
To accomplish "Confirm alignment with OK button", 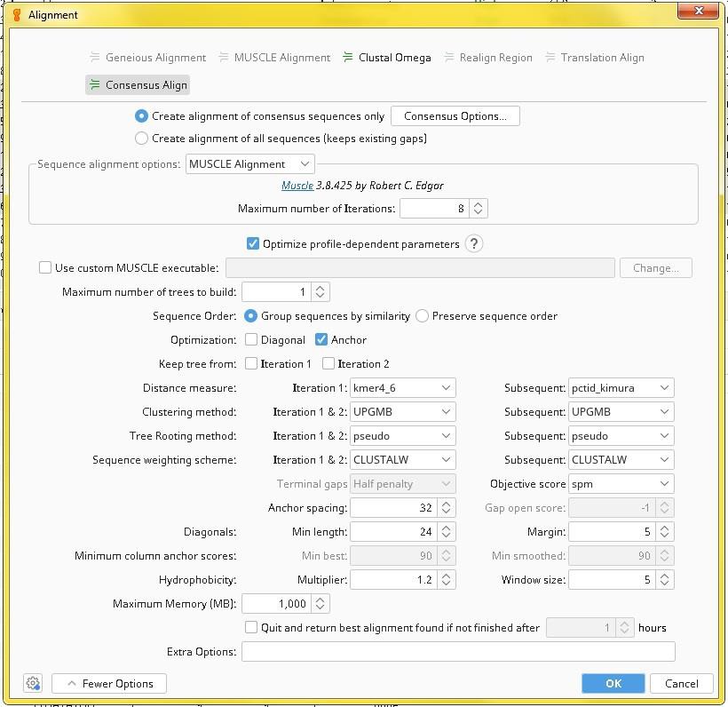I will tap(613, 683).
